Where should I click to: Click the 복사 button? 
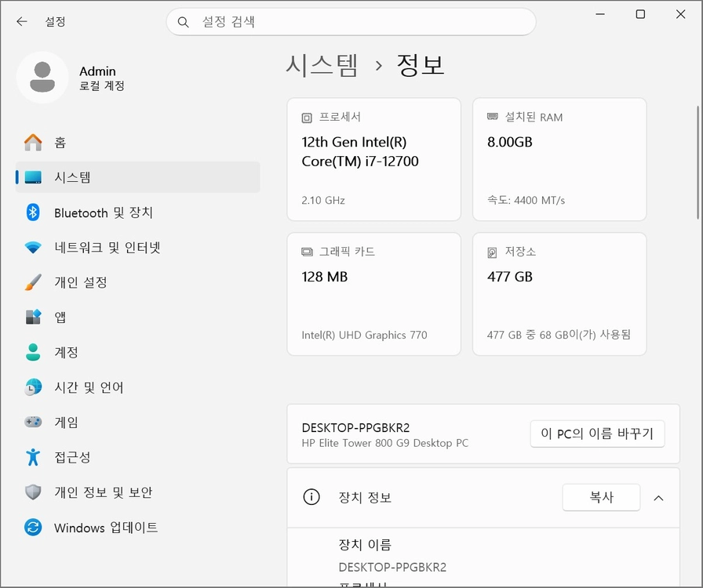(601, 497)
